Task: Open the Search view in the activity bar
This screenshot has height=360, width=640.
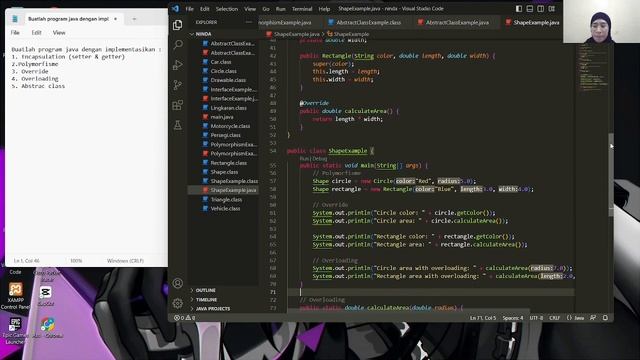Action: pos(178,44)
